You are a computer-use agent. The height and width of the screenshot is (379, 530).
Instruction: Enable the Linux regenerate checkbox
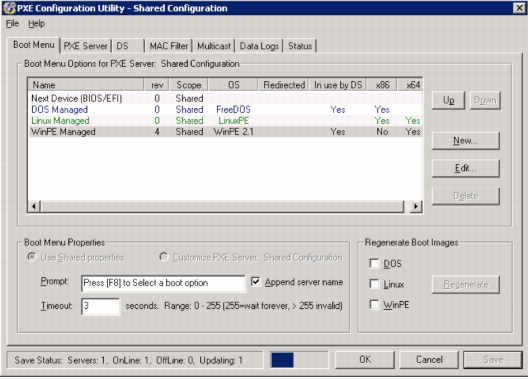point(374,284)
